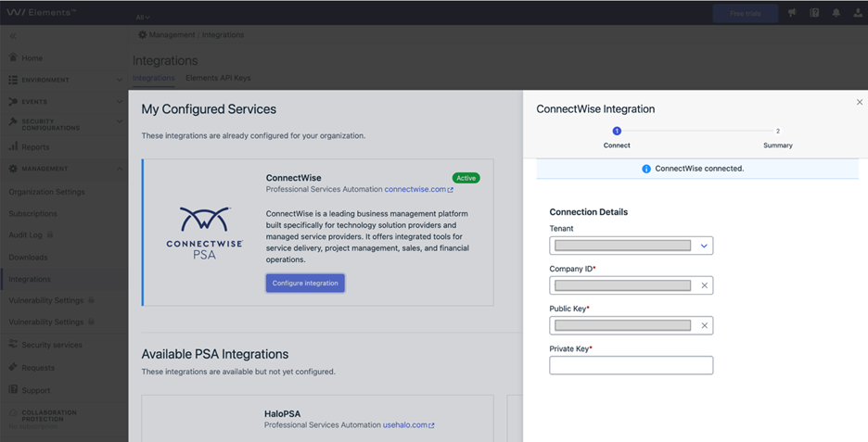
Task: Select step 2 Summary in wizard
Action: [x=778, y=137]
